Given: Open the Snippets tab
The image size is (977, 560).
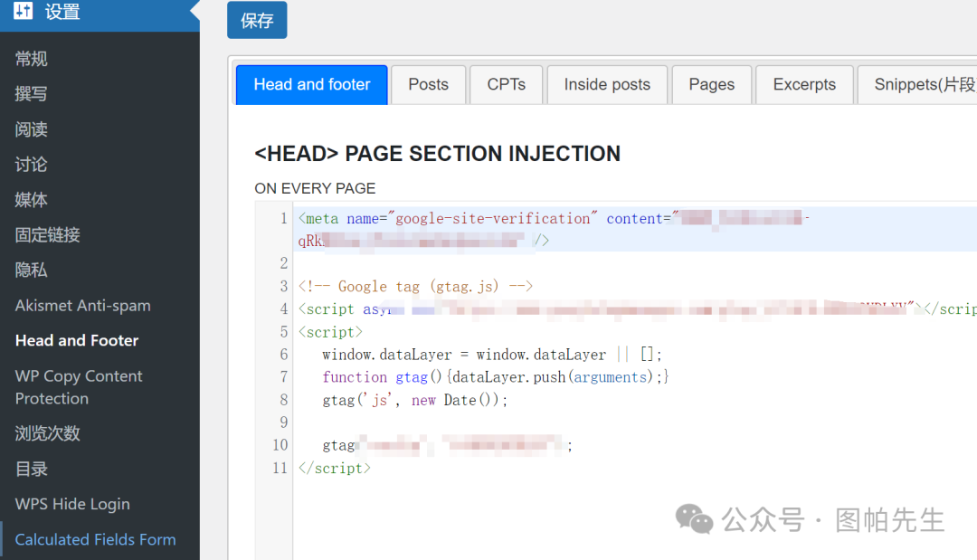Looking at the screenshot, I should pos(918,85).
